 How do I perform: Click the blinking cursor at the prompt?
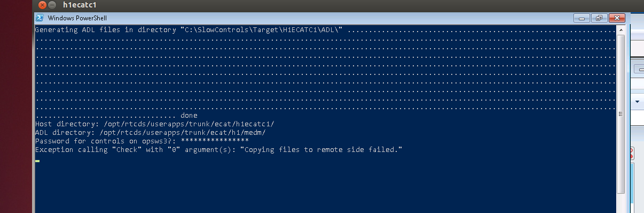[x=37, y=161]
